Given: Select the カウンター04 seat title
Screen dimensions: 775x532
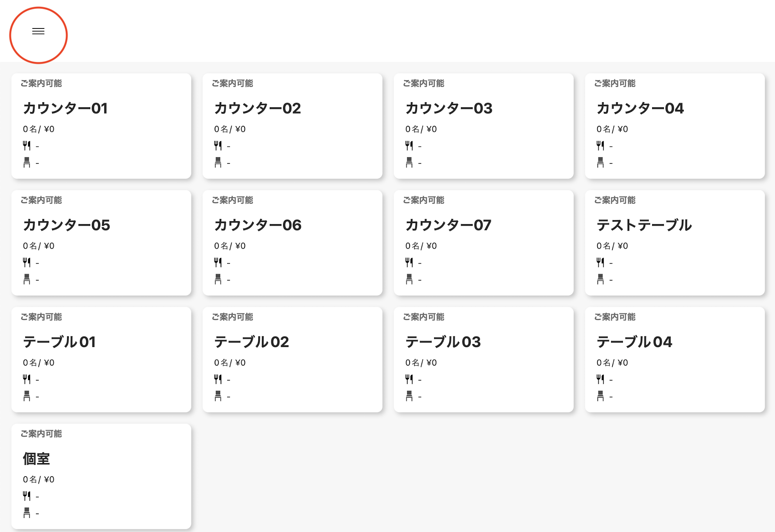Looking at the screenshot, I should [640, 108].
